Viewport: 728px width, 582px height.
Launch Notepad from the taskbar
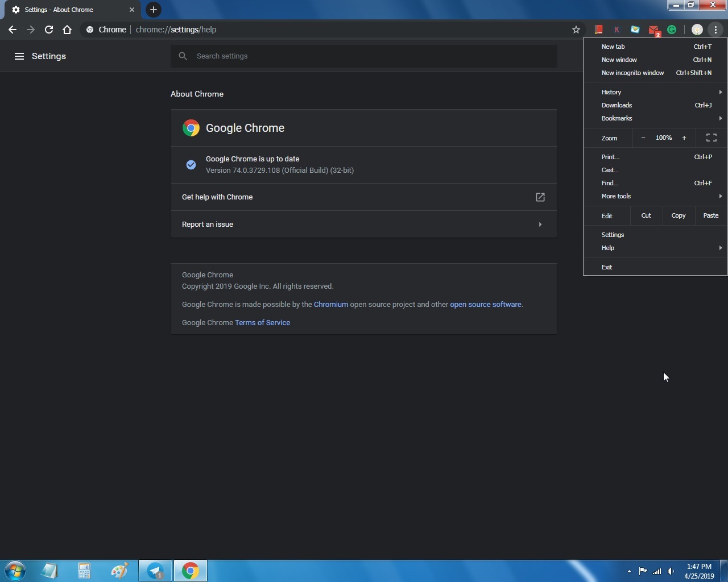click(50, 571)
